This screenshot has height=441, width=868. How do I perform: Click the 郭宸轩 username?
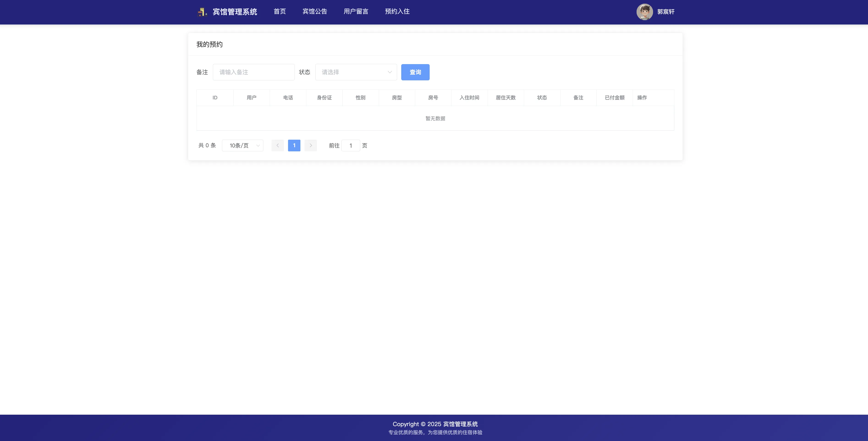pyautogui.click(x=665, y=12)
